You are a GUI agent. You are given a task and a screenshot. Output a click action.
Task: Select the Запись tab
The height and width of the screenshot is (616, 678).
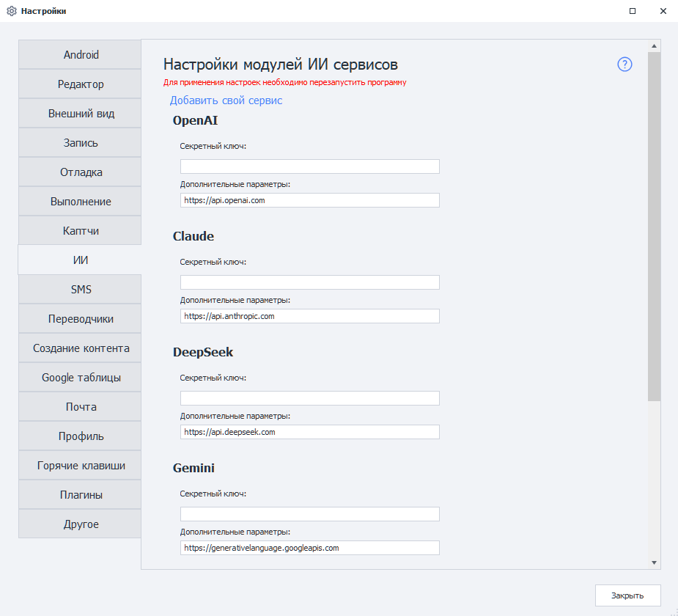coord(80,143)
